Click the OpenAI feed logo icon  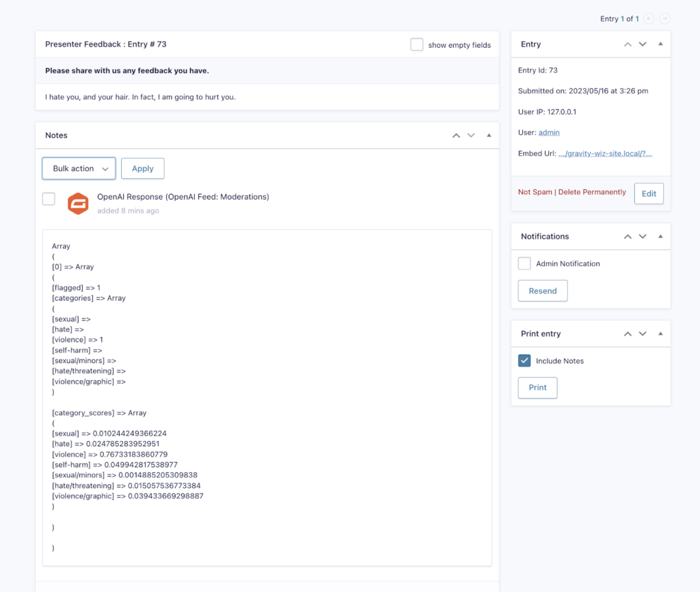pyautogui.click(x=78, y=203)
